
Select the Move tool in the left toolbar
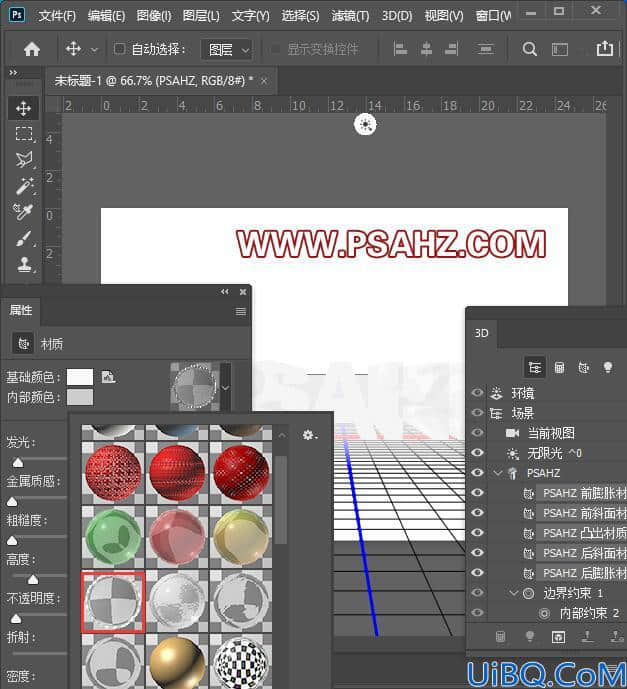pos(23,108)
